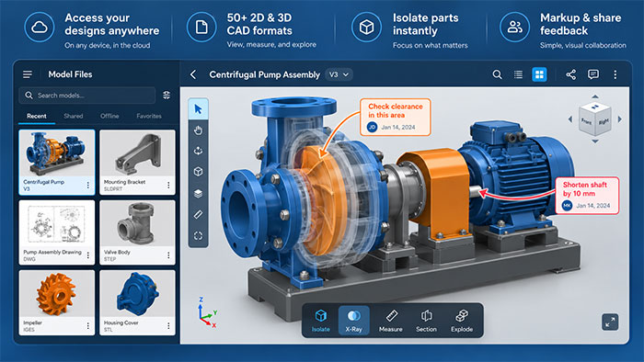Image resolution: width=644 pixels, height=362 pixels.
Task: Rotate view up with cube arrow
Action: click(x=594, y=96)
